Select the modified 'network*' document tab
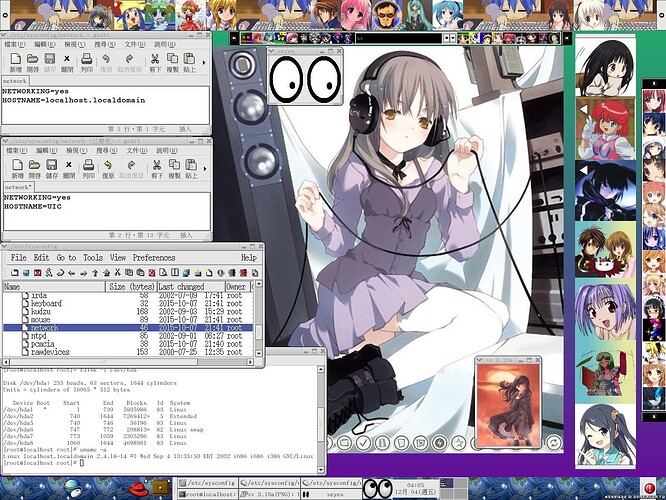 click(x=17, y=187)
